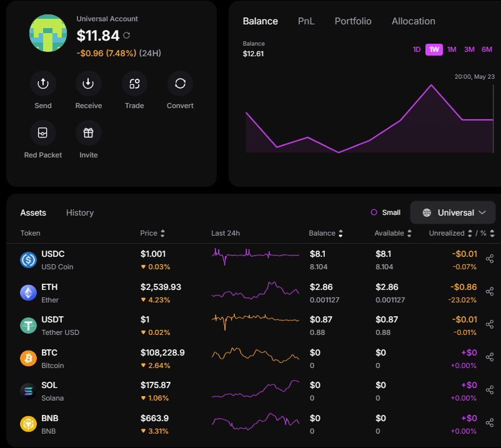Click the Invite gift icon

(x=88, y=132)
